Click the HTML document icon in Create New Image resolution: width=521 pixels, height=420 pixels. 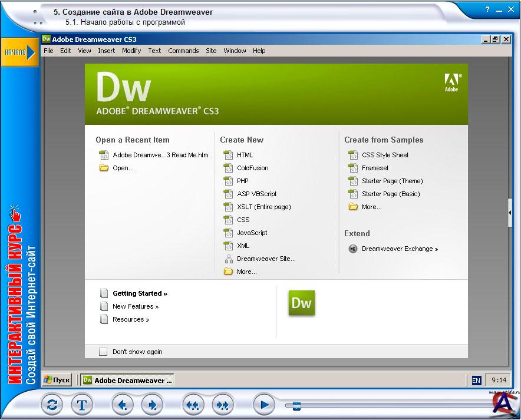point(228,155)
